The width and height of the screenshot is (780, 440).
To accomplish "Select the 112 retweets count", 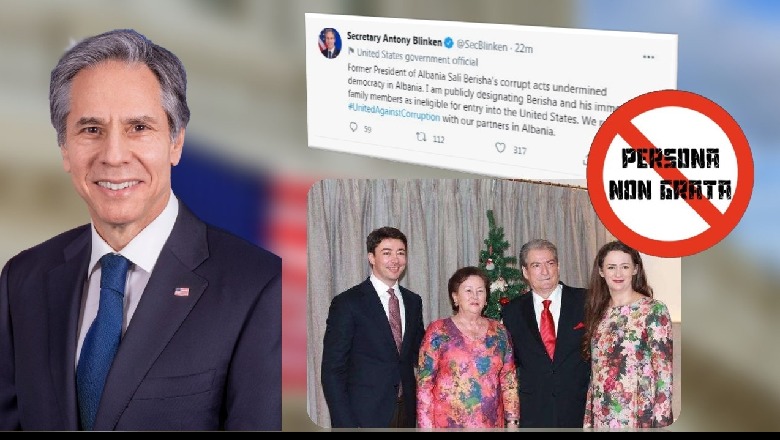I will pos(438,140).
